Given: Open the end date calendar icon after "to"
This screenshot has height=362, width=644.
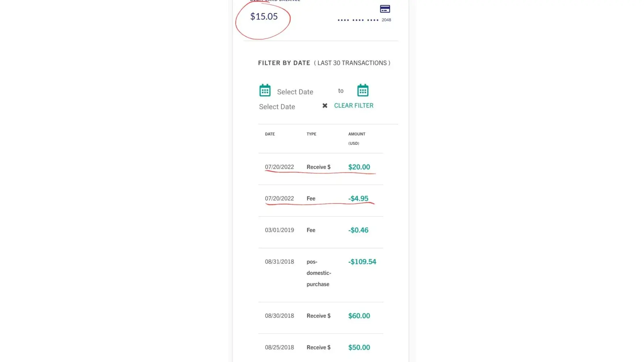Looking at the screenshot, I should click(363, 90).
